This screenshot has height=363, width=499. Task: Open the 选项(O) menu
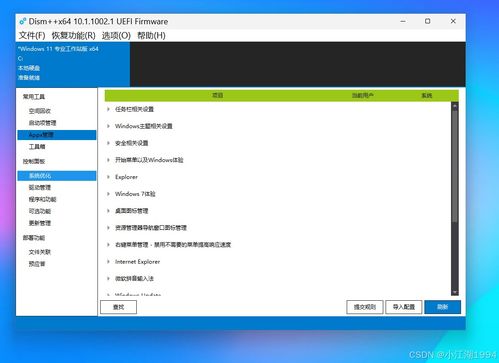pyautogui.click(x=116, y=35)
